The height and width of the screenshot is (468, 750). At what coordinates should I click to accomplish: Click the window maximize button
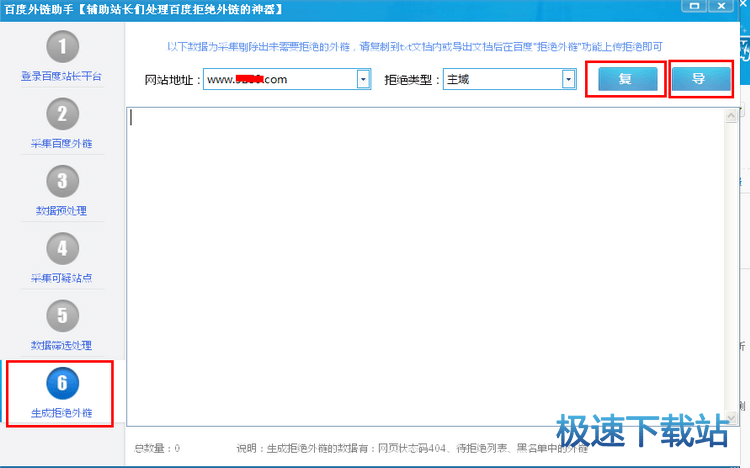(x=694, y=6)
